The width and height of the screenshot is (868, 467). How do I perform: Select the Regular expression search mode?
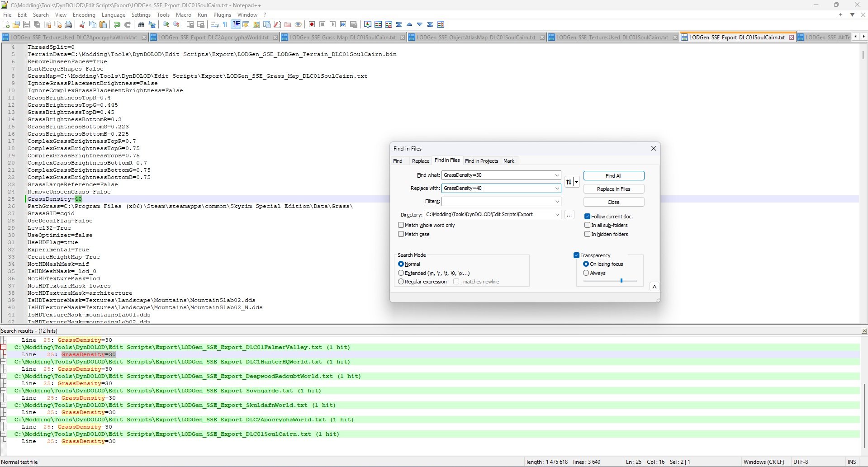coord(401,282)
